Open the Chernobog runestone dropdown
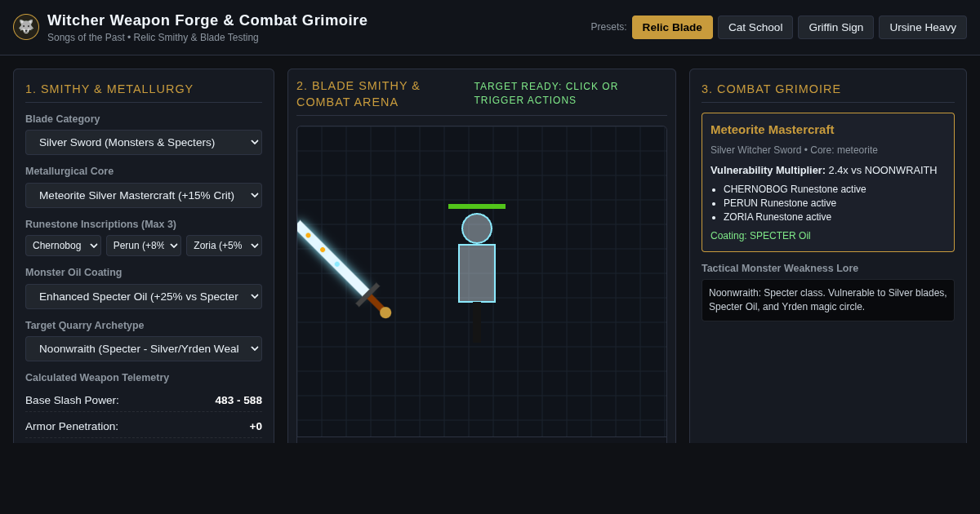The height and width of the screenshot is (514, 980). point(63,246)
